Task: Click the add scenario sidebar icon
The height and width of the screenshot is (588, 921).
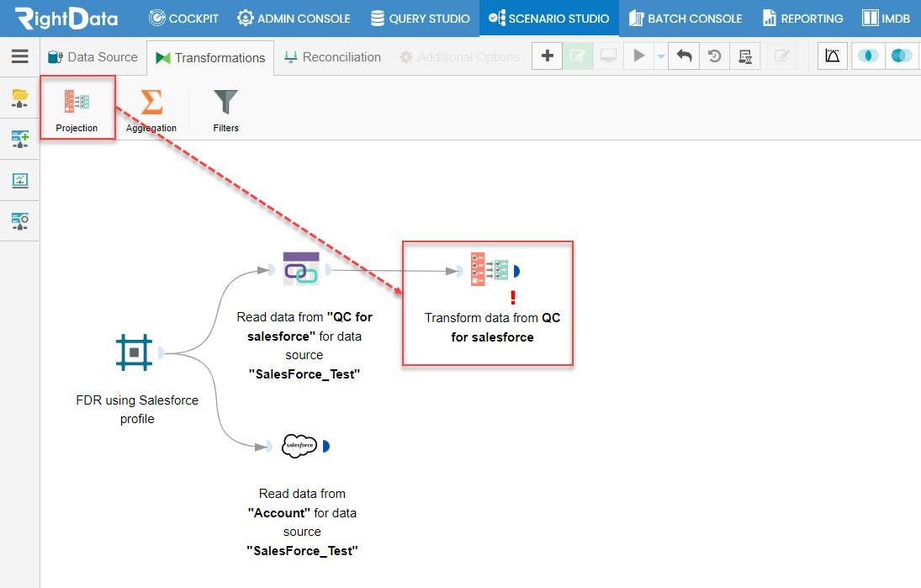Action: (20, 139)
